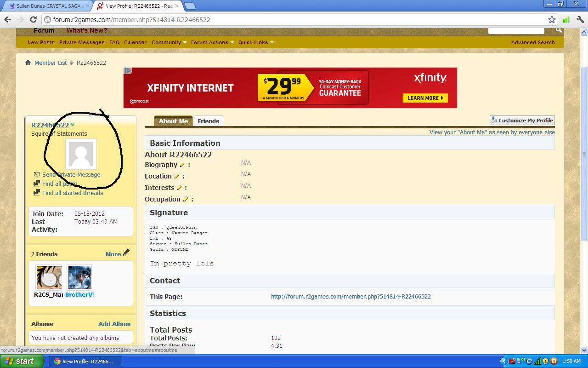Switch to the Friends tab
588x368 pixels.
(208, 121)
